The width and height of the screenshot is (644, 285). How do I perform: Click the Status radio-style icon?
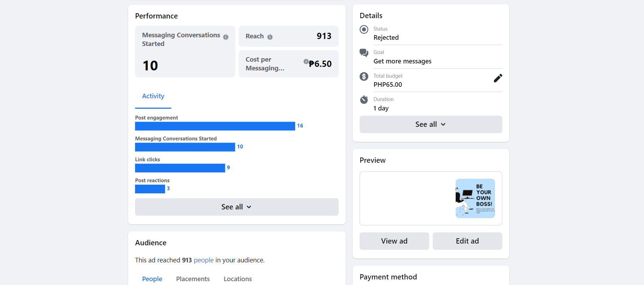(x=364, y=29)
